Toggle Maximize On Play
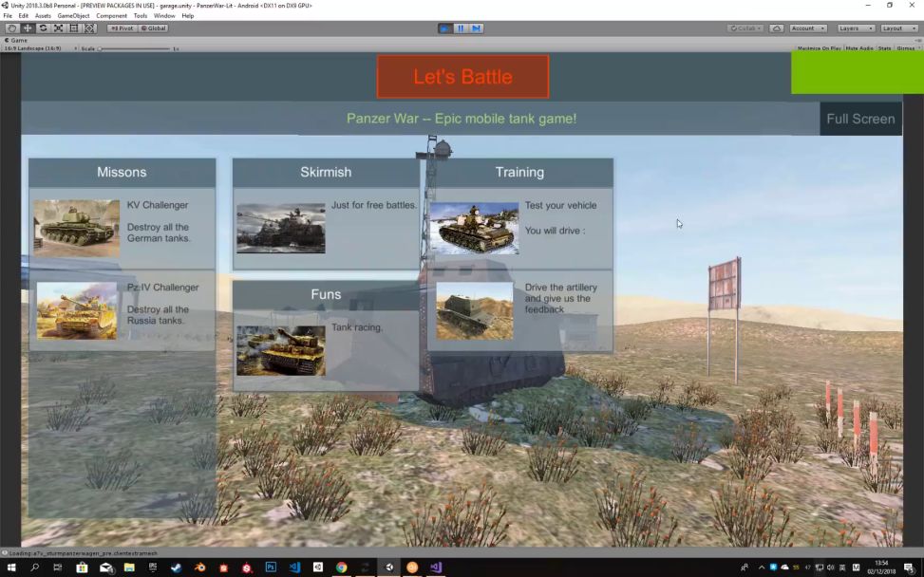Viewport: 924px width, 577px height. click(x=819, y=48)
